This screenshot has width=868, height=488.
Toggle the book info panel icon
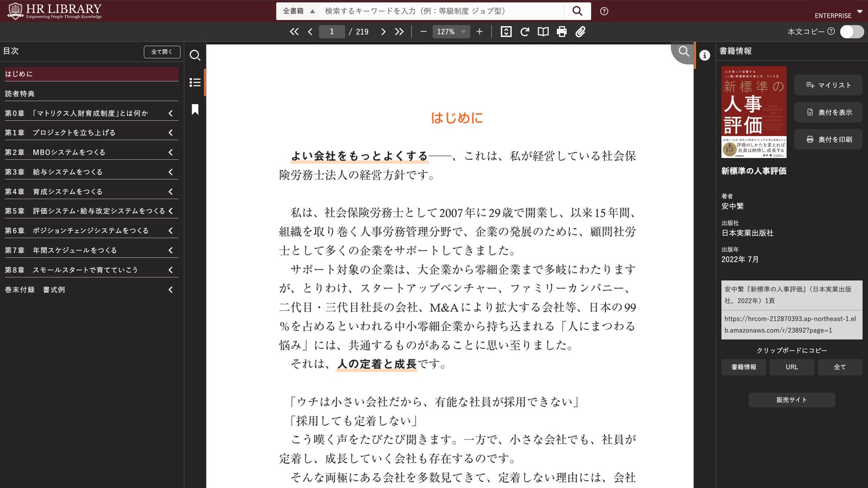[x=705, y=55]
